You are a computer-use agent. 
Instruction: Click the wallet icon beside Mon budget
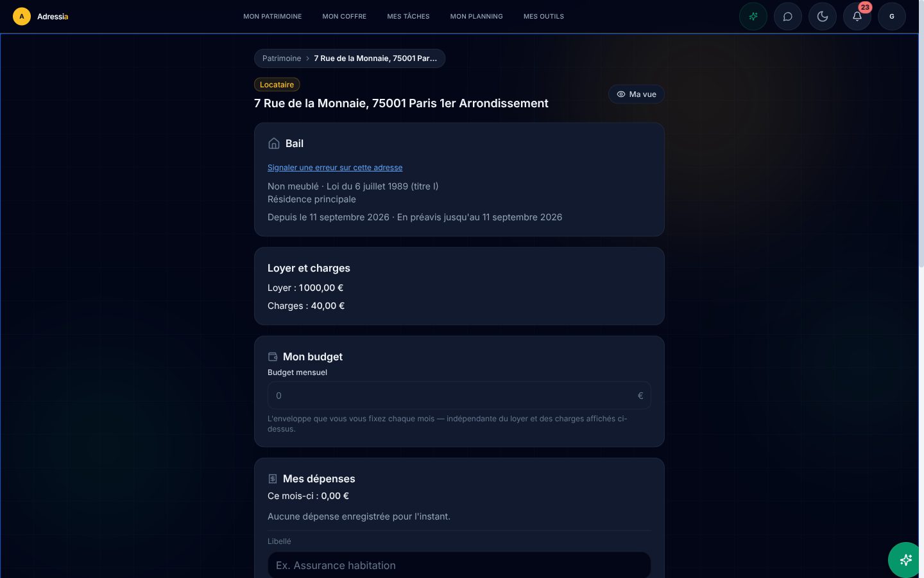click(273, 356)
